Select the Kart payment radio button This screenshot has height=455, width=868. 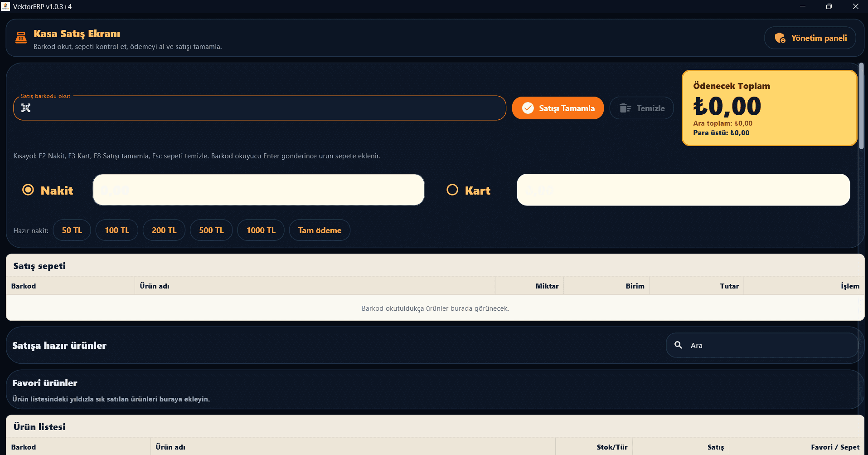(x=452, y=190)
